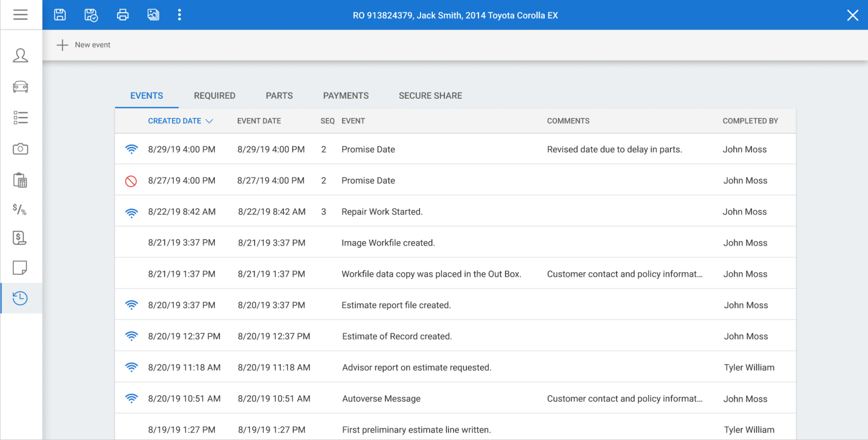This screenshot has width=868, height=440.
Task: Open the hamburger menu
Action: [20, 15]
